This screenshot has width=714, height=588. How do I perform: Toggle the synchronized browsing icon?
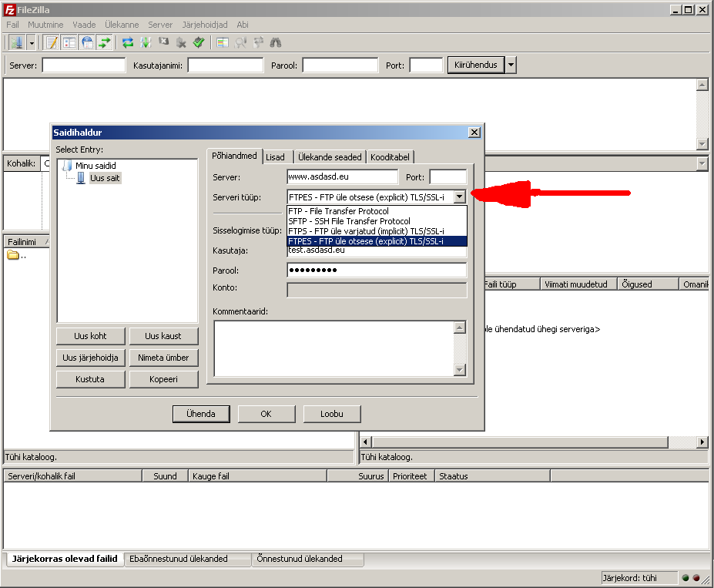pyautogui.click(x=258, y=43)
